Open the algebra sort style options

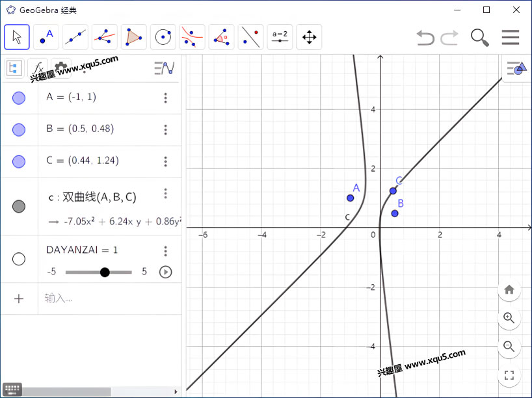[165, 68]
